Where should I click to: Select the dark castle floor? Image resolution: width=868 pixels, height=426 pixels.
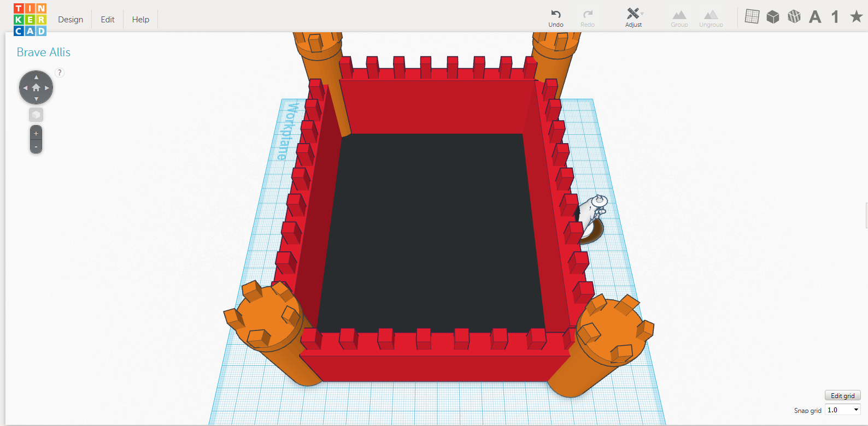click(432, 232)
